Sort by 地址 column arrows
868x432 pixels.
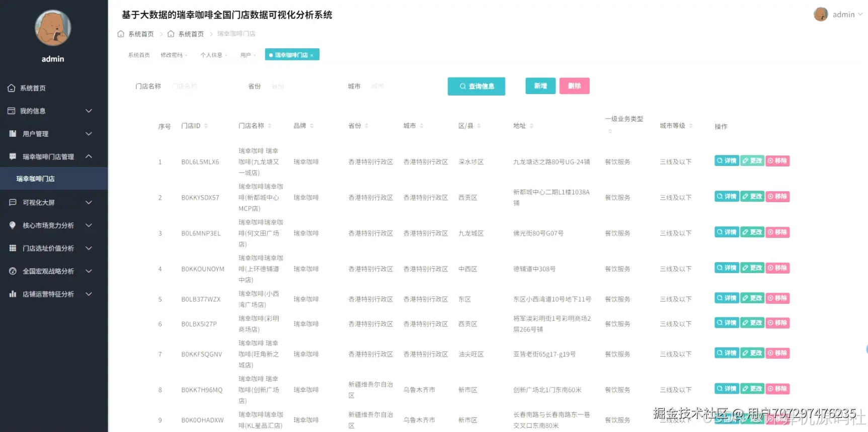[x=531, y=126]
